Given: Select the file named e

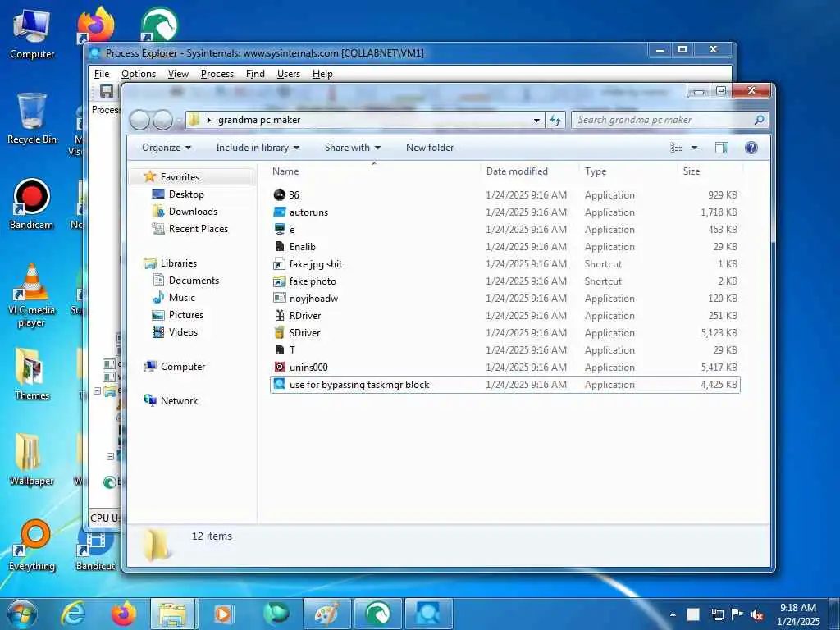Looking at the screenshot, I should point(504,230).
